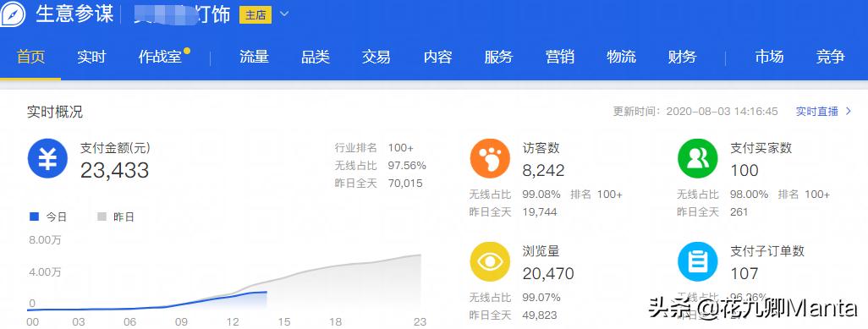Image resolution: width=868 pixels, height=329 pixels.
Task: Click the 98.00% buyer wireless share
Action: (x=749, y=195)
